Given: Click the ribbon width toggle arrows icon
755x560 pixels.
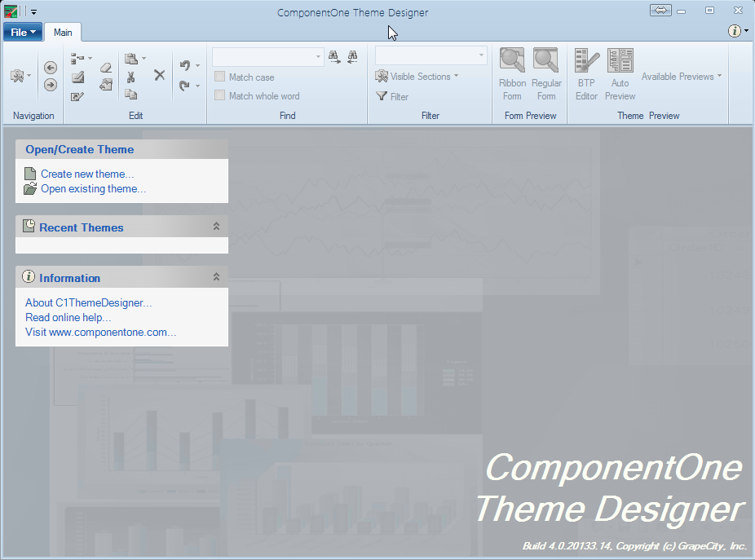Looking at the screenshot, I should tap(660, 10).
